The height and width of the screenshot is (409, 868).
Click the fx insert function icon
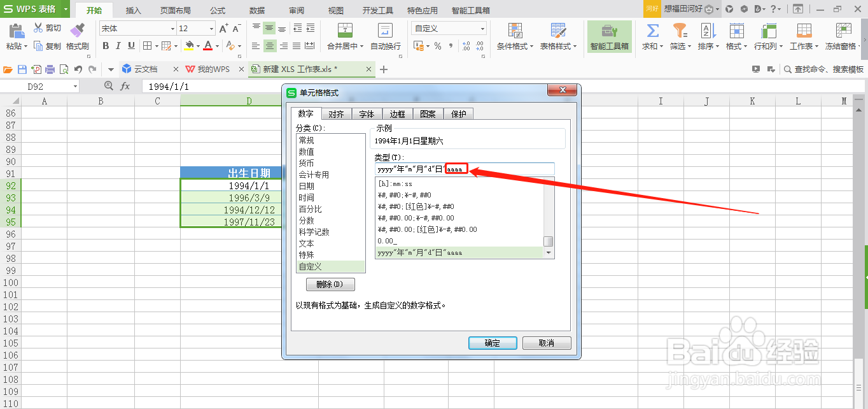(125, 86)
